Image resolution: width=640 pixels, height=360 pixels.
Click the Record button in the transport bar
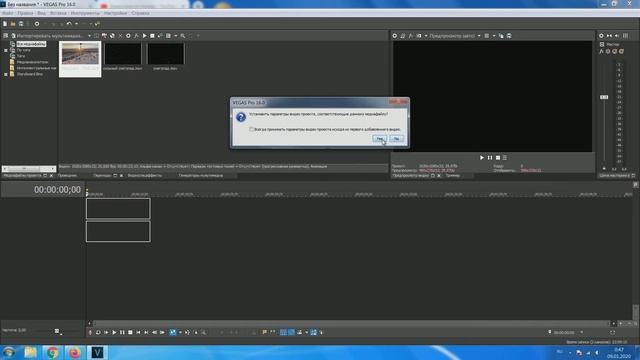pos(90,333)
